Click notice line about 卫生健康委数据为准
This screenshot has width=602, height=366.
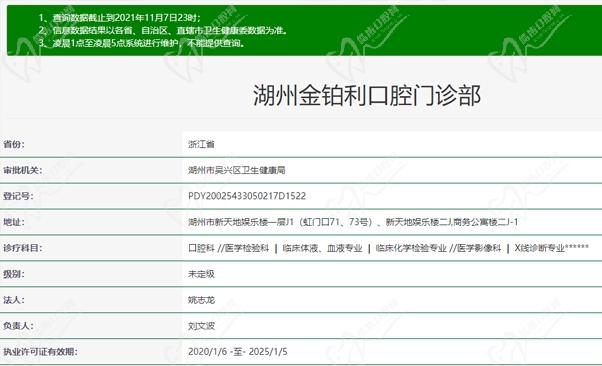tap(163, 30)
